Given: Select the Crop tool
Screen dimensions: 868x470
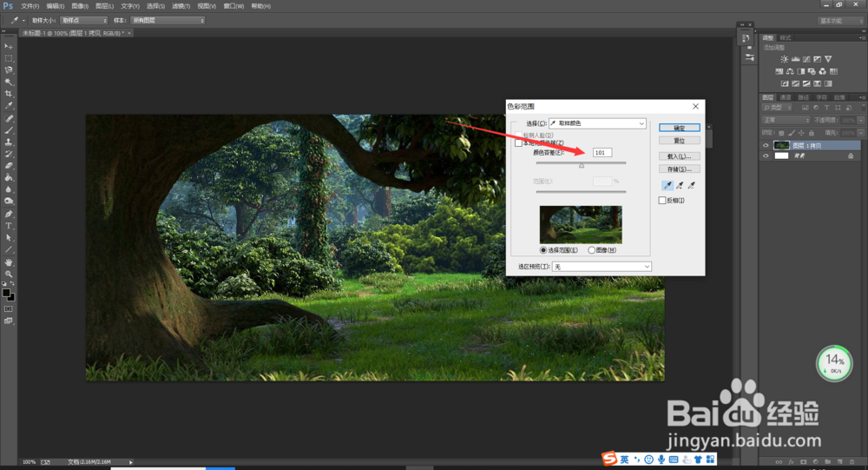Looking at the screenshot, I should 9,94.
